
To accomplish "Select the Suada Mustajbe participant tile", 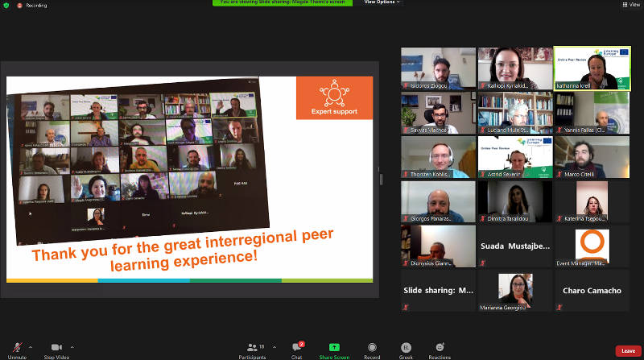I will point(515,246).
